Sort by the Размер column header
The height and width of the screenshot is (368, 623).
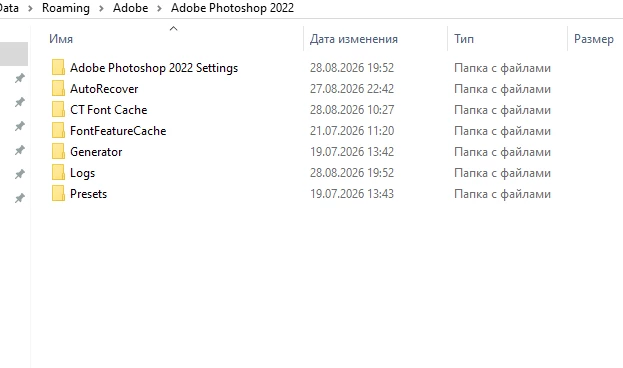[594, 39]
